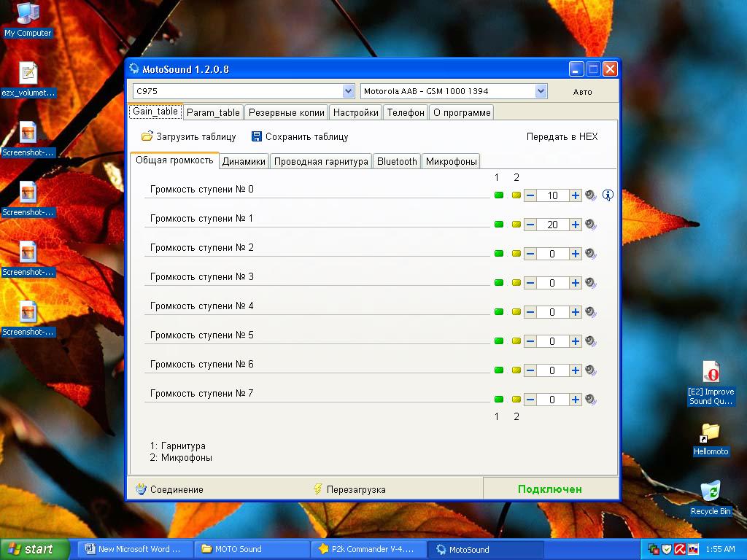Click the speaker icon for Громкость ступени № 1
Image resolution: width=747 pixels, height=560 pixels.
[591, 225]
